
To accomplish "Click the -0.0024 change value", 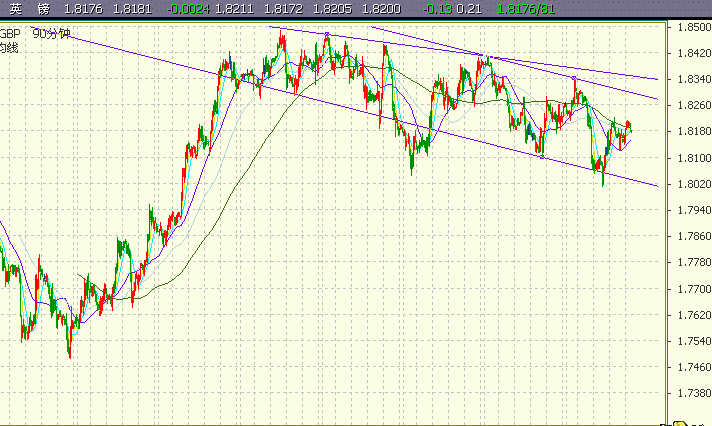I will pyautogui.click(x=188, y=9).
